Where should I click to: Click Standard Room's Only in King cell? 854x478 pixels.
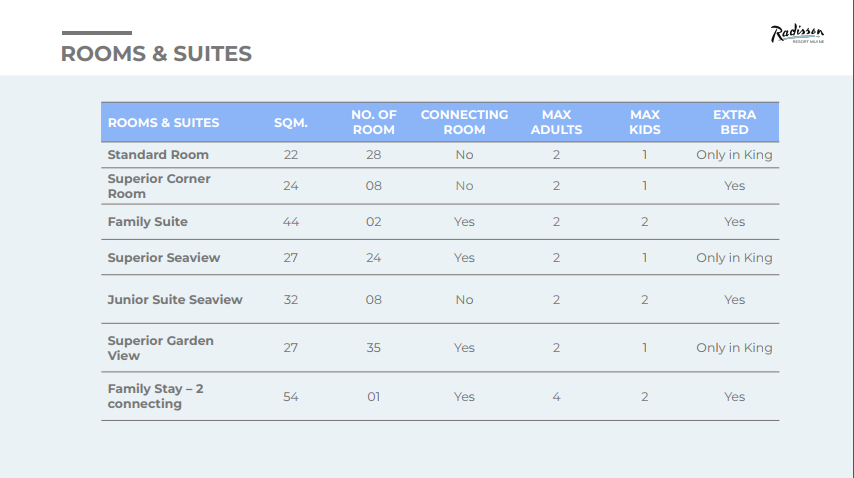(734, 155)
